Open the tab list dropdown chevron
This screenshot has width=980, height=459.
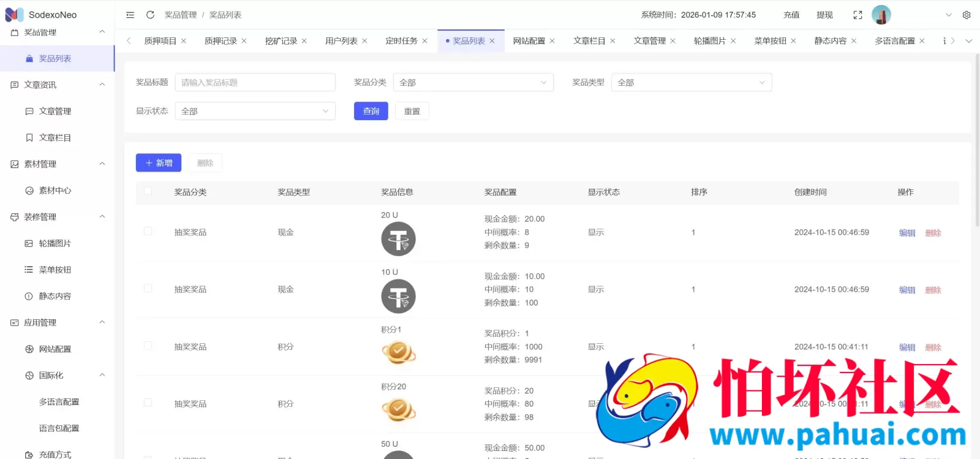pos(969,41)
